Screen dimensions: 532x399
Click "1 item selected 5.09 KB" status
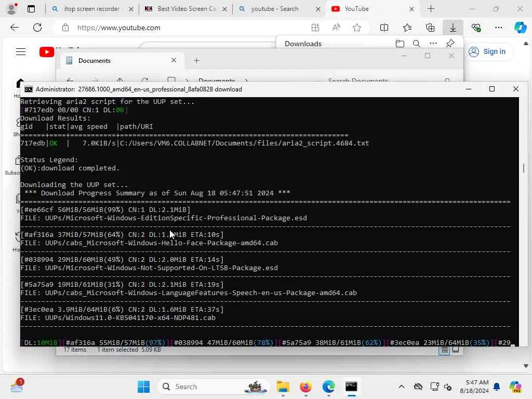[129, 350]
